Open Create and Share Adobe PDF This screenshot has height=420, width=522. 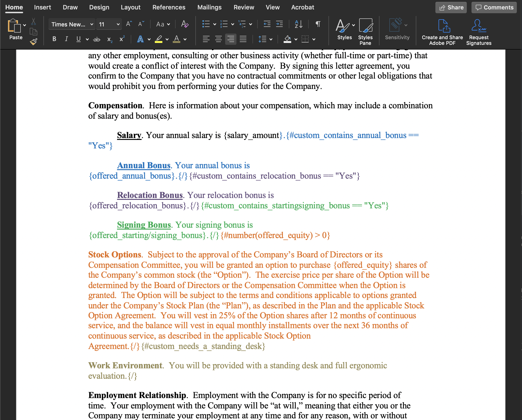(x=442, y=31)
